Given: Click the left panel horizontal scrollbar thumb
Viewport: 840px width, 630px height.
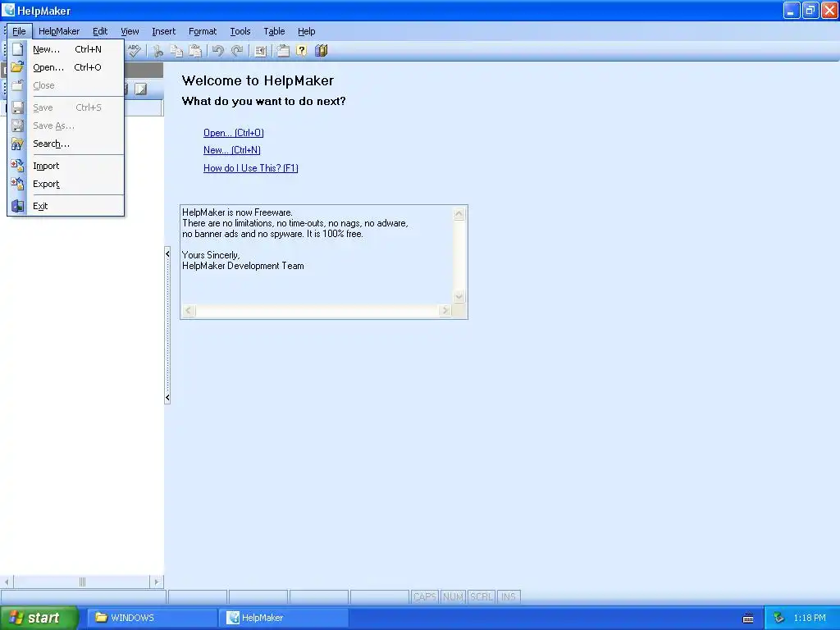Looking at the screenshot, I should click(82, 582).
